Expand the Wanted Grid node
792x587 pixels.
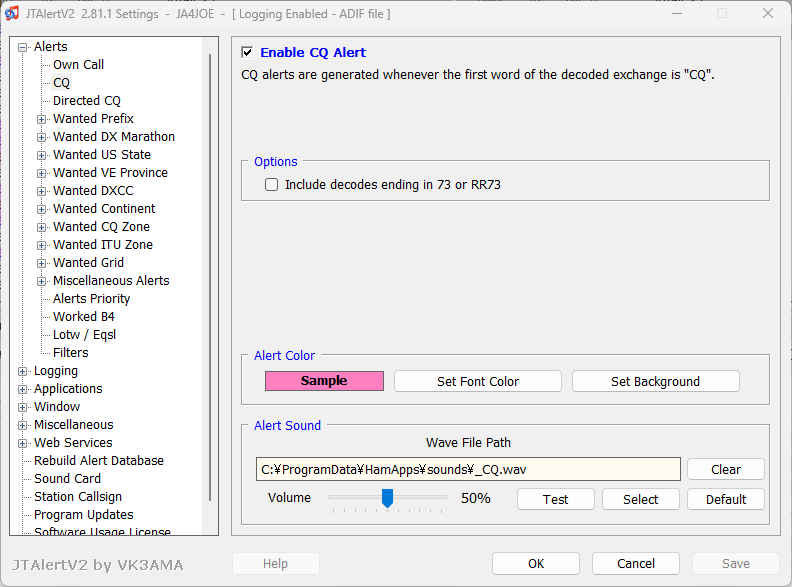click(x=41, y=264)
